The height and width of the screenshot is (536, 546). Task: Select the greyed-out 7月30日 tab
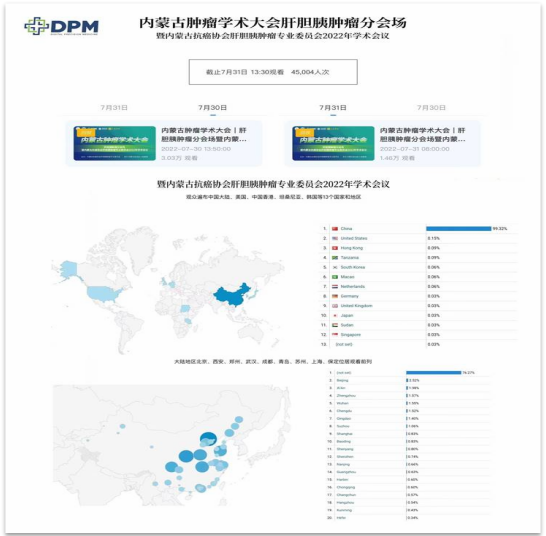coord(431,108)
